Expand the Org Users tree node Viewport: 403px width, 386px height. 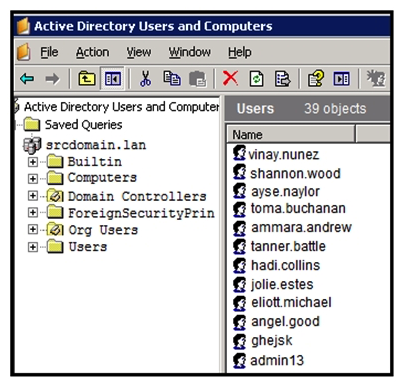(x=33, y=229)
